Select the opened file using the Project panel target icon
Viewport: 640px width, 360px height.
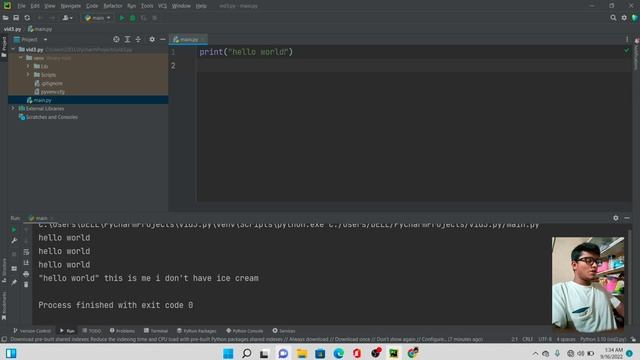click(x=116, y=39)
